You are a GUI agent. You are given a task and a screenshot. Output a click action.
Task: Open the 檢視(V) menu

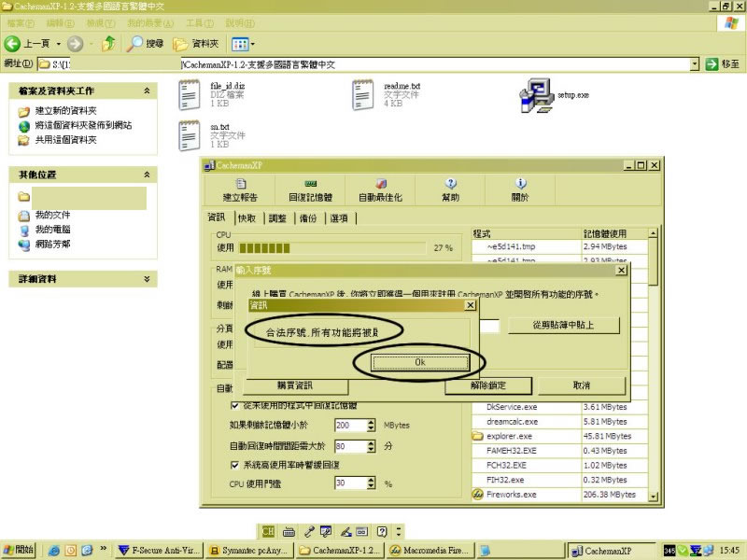101,22
